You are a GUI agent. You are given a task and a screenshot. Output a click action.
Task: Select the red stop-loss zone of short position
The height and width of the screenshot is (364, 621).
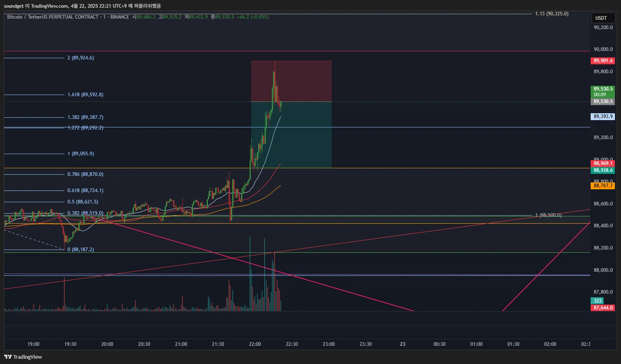coord(291,81)
